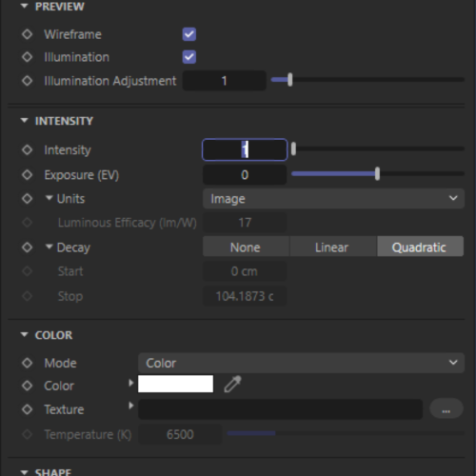The height and width of the screenshot is (476, 476).
Task: Click the Texture keyframe diamond icon
Action: pyautogui.click(x=27, y=409)
